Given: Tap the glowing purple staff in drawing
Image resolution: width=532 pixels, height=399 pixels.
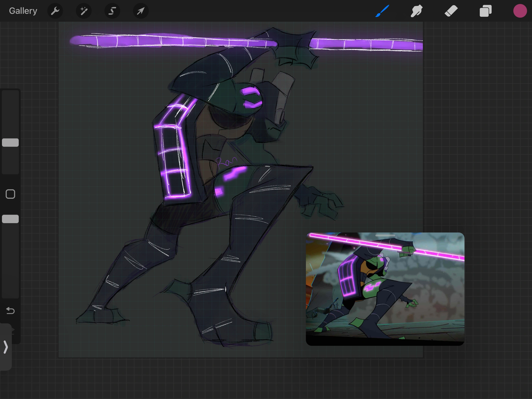Looking at the screenshot, I should tap(172, 41).
